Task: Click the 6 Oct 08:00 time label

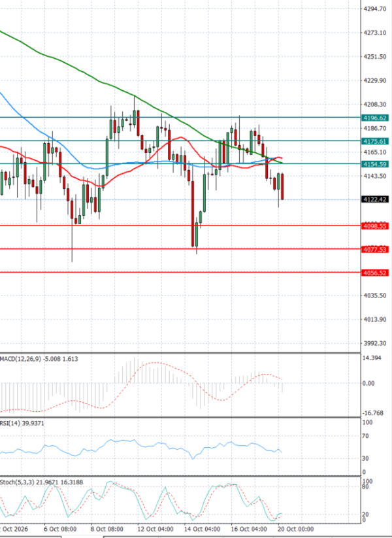Action: pyautogui.click(x=59, y=530)
